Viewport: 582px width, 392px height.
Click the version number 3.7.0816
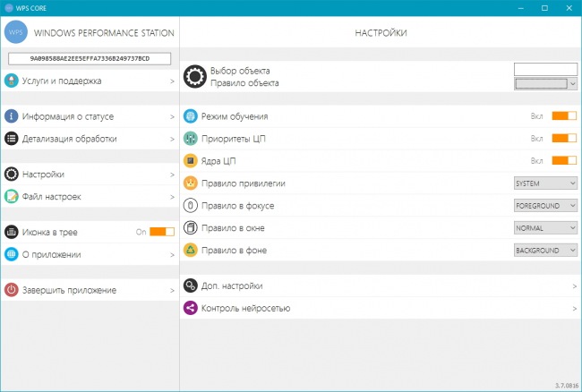pyautogui.click(x=567, y=386)
